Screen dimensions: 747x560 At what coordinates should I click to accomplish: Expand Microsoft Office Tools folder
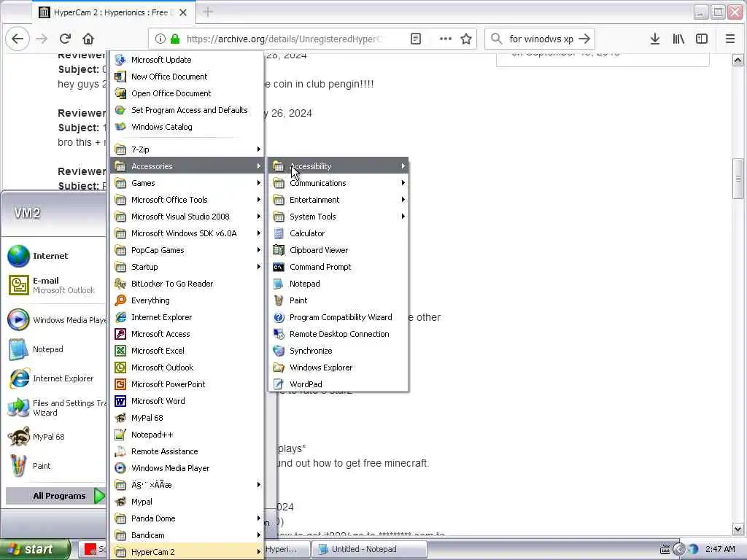tap(187, 200)
